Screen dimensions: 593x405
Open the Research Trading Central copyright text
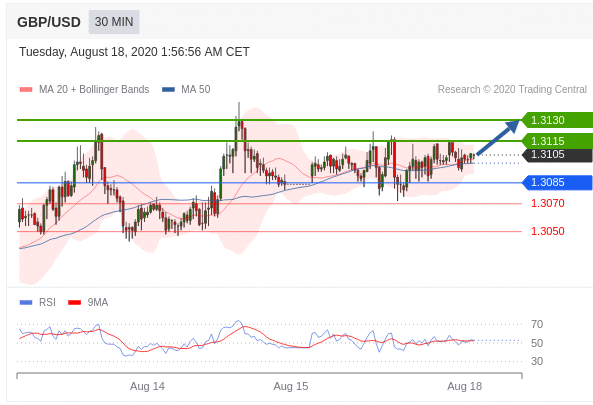pos(512,90)
